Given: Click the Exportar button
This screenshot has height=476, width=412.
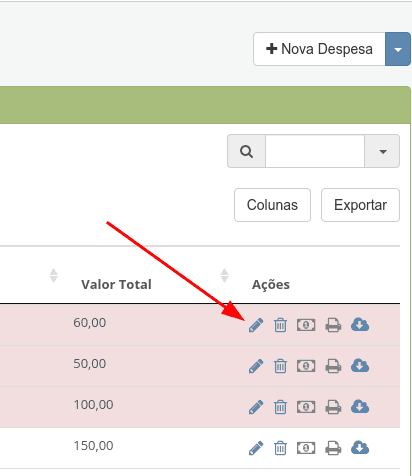Looking at the screenshot, I should point(360,205).
